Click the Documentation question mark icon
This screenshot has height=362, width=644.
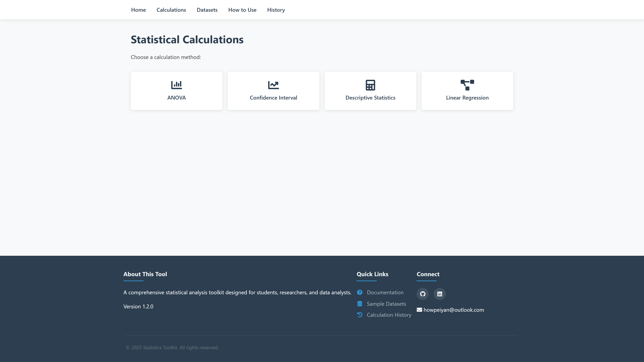(x=360, y=292)
